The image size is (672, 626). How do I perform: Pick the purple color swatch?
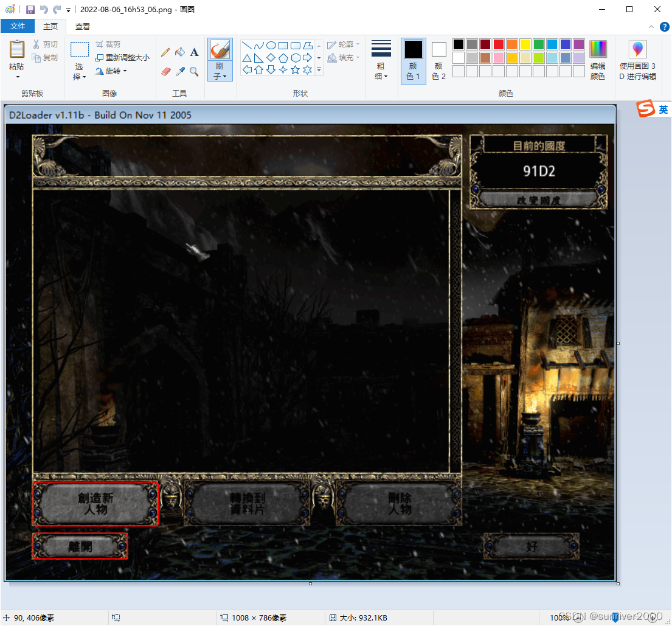(579, 44)
